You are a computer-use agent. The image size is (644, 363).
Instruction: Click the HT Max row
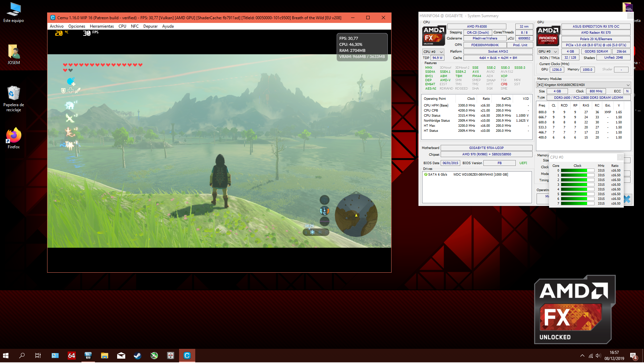point(476,126)
